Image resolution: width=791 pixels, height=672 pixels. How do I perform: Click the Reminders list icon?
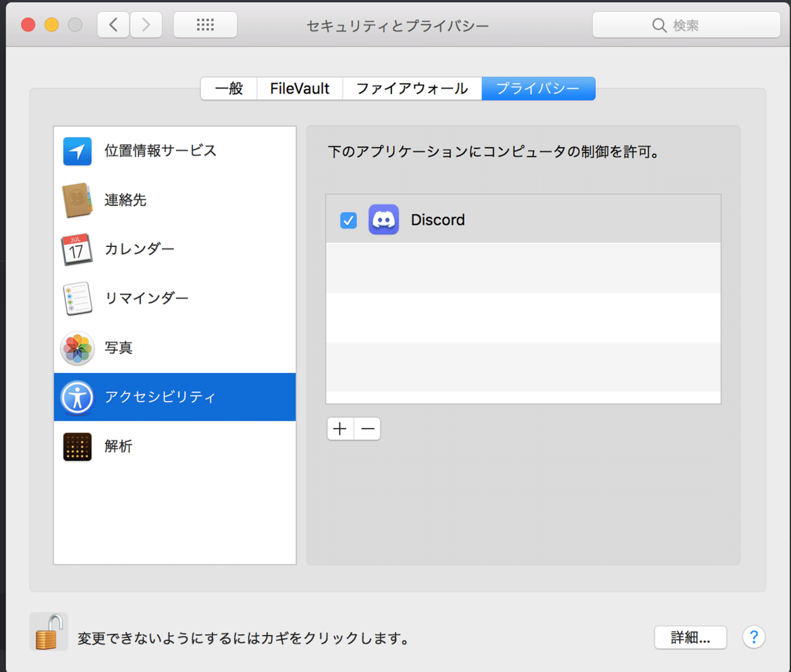click(77, 298)
